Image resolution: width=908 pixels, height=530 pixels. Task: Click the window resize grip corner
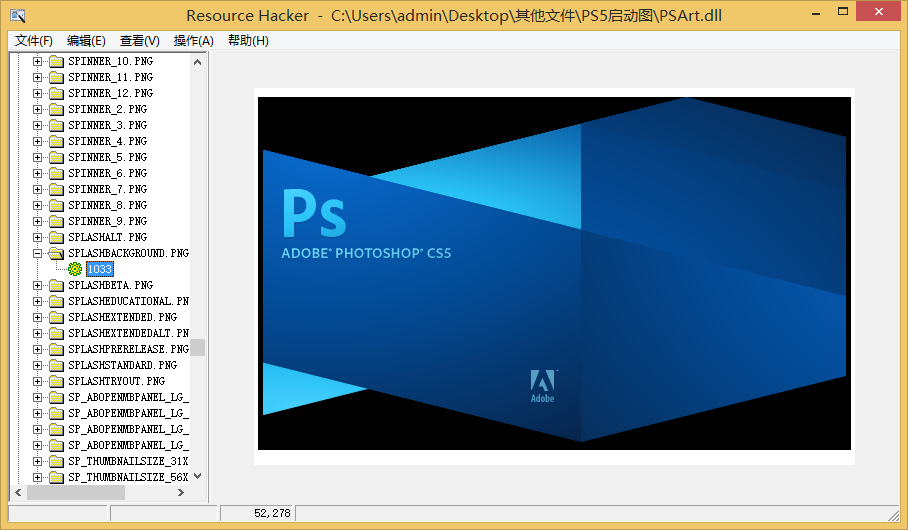895,514
